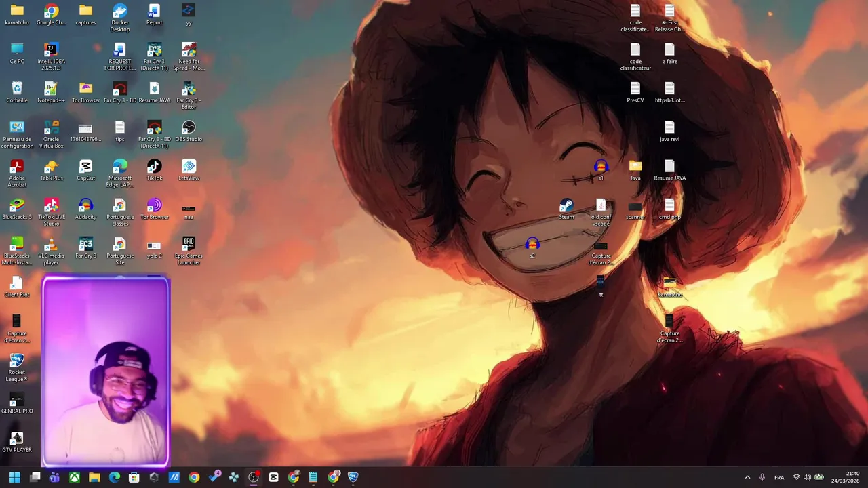Open the tips text file

tap(120, 131)
